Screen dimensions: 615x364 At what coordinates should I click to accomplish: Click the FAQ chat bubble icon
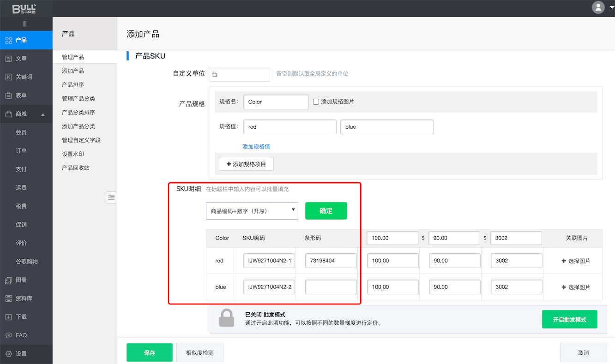pyautogui.click(x=9, y=335)
